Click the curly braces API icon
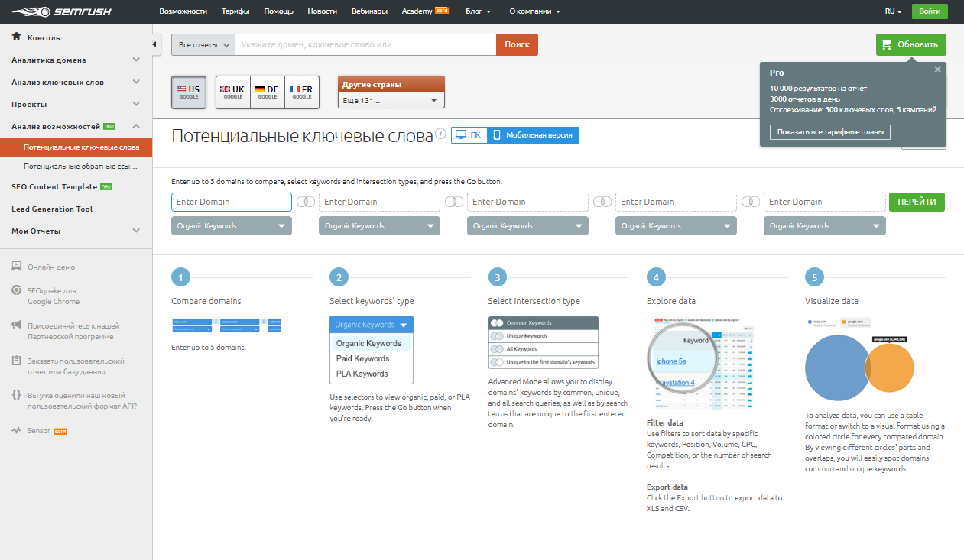 (x=17, y=396)
